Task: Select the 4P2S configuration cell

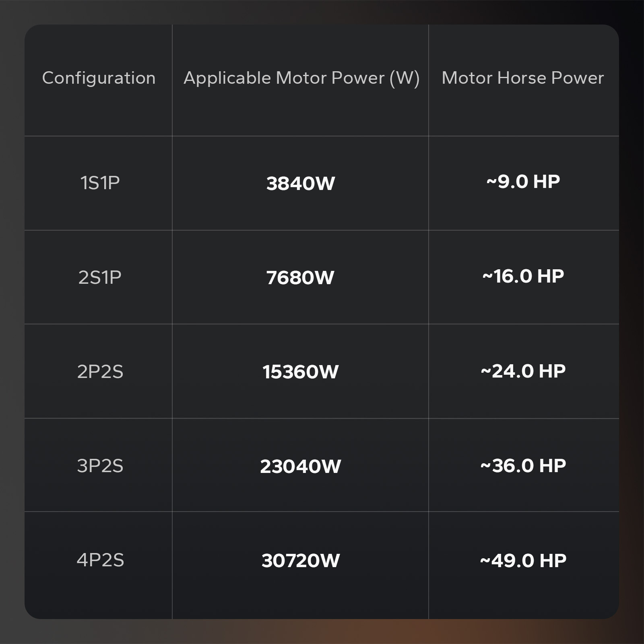Action: [x=100, y=560]
